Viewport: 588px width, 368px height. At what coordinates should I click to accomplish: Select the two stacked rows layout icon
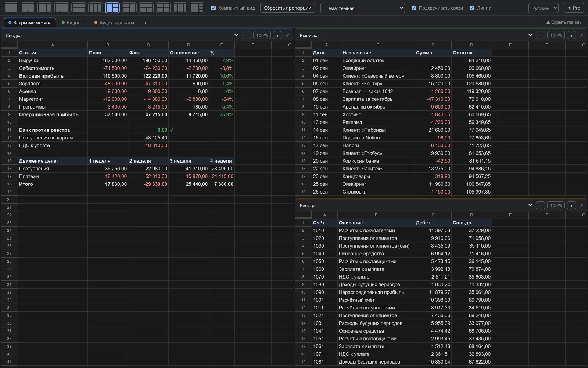click(x=79, y=8)
